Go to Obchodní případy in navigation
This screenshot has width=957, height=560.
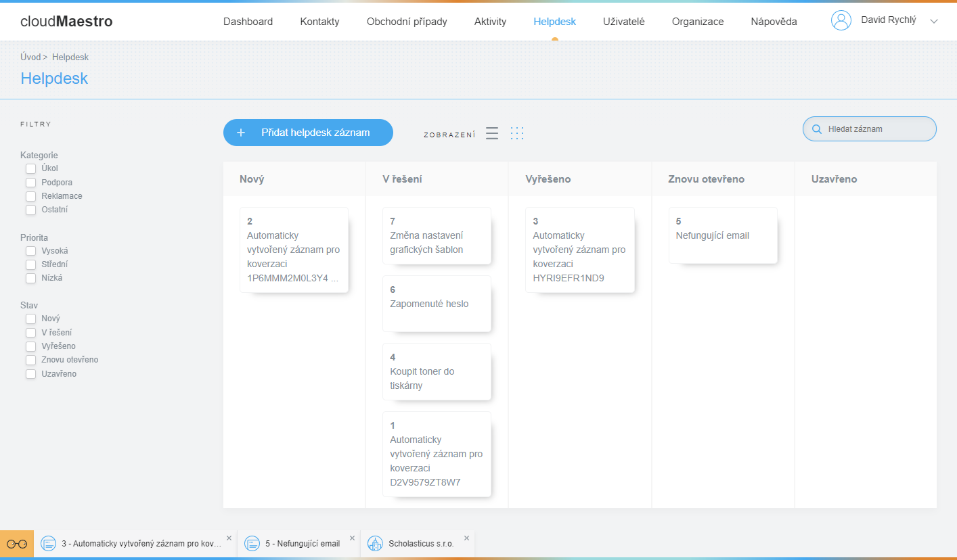[x=407, y=22]
